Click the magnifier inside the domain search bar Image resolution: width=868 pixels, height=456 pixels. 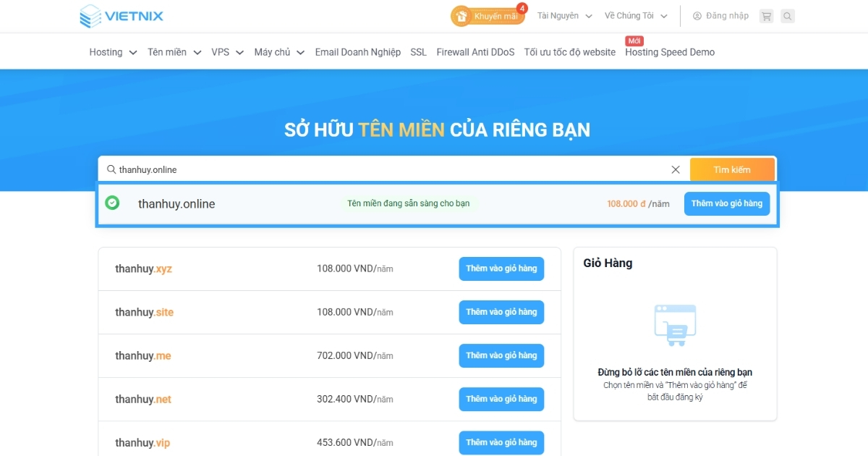point(111,169)
